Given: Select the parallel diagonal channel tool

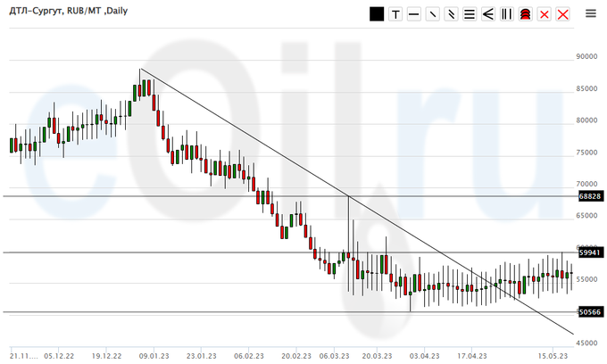Looking at the screenshot, I should 451,14.
